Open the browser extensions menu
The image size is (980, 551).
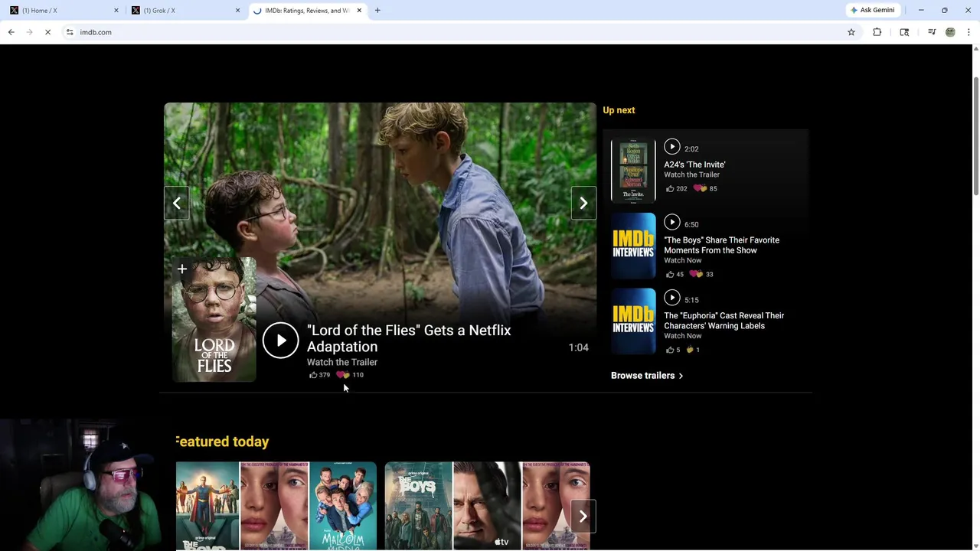(877, 32)
